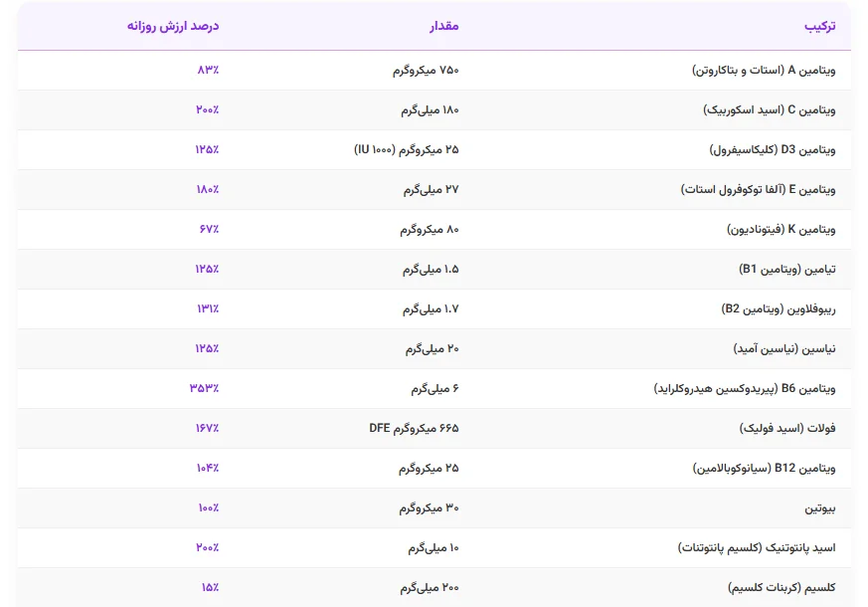
Task: Click the 'مقدار' column header
Action: coord(443,26)
